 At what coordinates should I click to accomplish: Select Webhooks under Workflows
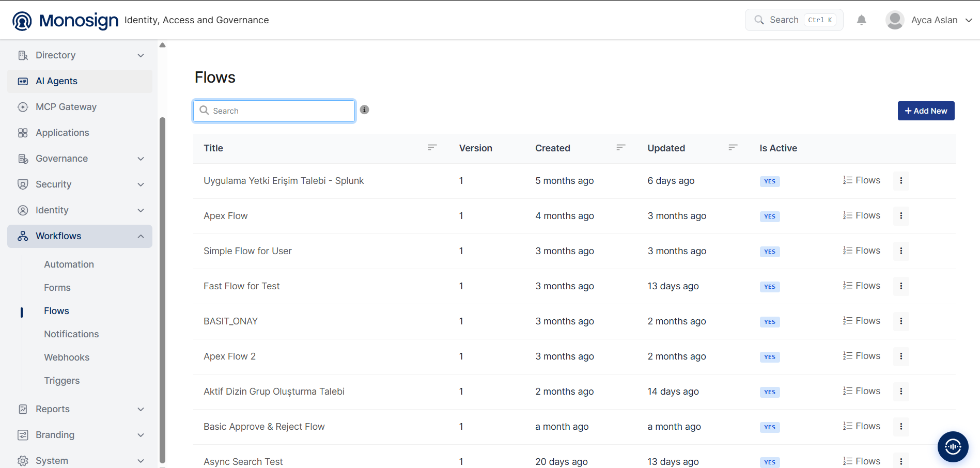point(67,357)
